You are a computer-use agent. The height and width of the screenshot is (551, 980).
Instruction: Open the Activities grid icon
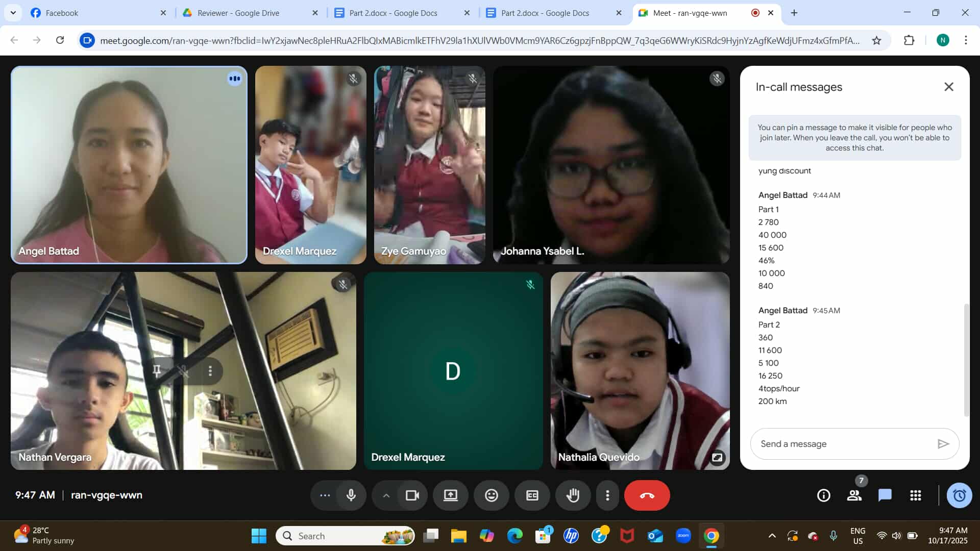[x=915, y=495]
